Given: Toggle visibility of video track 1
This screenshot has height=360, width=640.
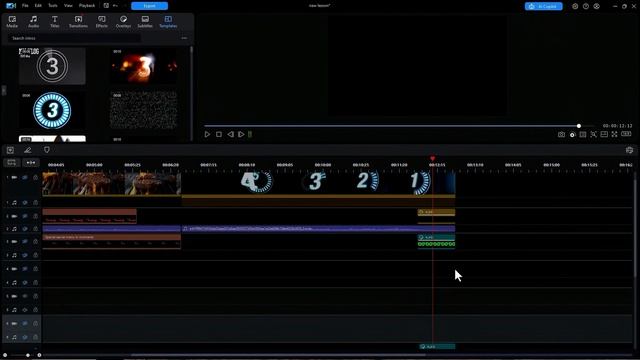Looking at the screenshot, I should (25, 178).
